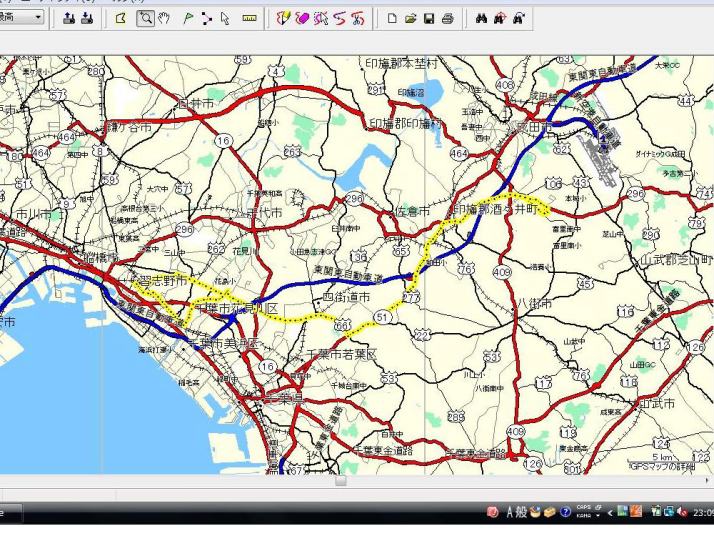714x536 pixels.
Task: Click the 四街道市 label on the map
Action: point(347,297)
